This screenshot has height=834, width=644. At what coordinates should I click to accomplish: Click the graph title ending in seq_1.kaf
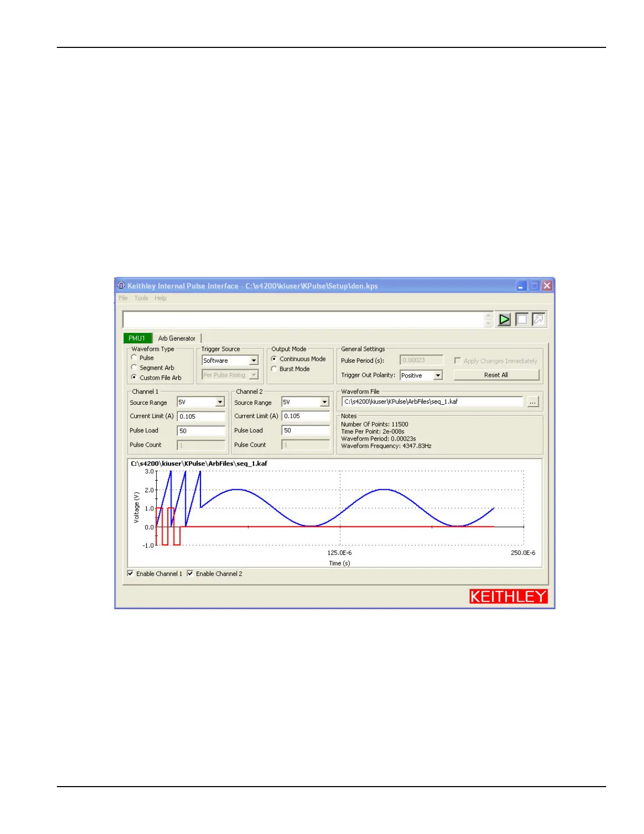199,464
